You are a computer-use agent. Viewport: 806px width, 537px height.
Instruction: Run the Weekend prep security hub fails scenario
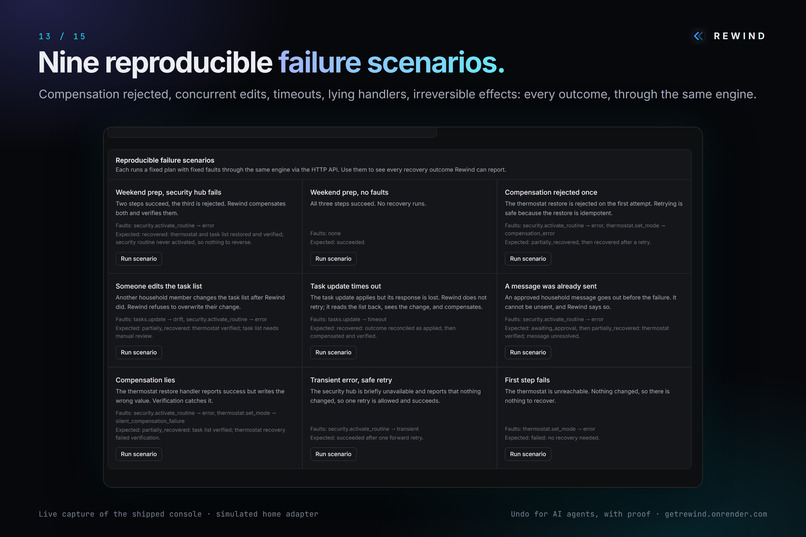(139, 258)
